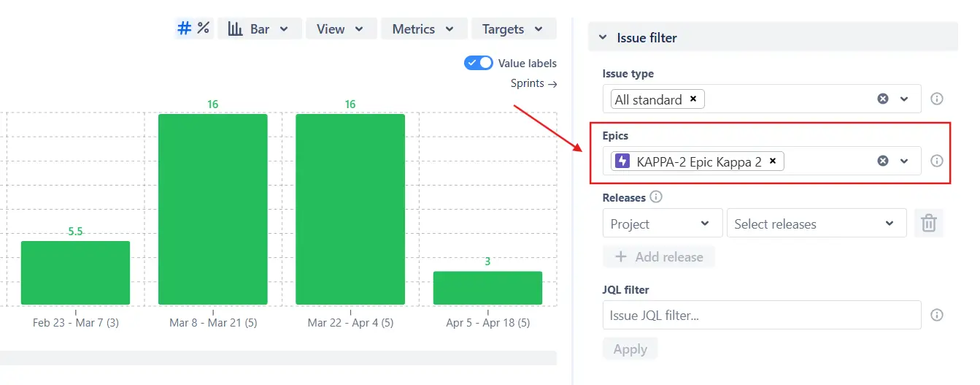Click the Mar 8 - Mar 21 (5) axis label

213,322
